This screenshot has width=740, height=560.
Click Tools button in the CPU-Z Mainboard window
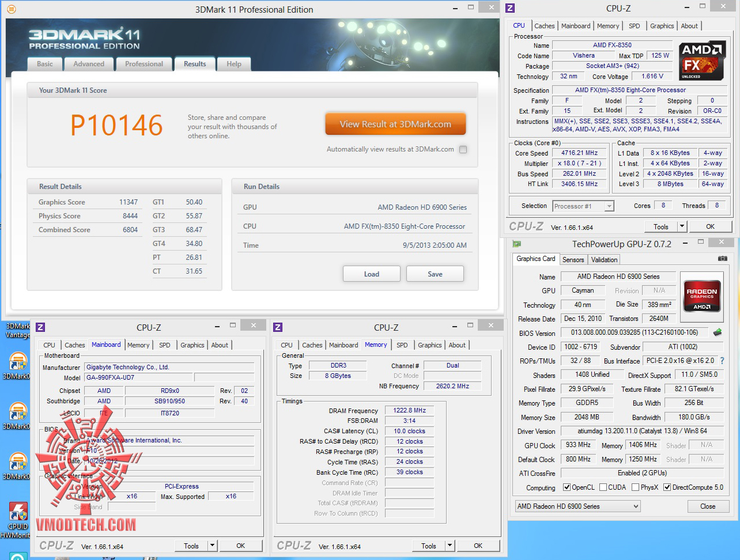click(191, 546)
